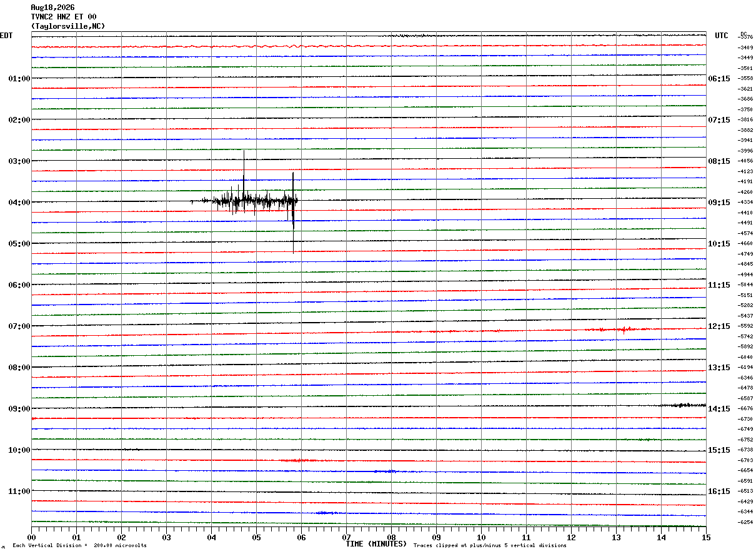
Task: Click the '12:15' UTC time label
Action: click(x=719, y=326)
